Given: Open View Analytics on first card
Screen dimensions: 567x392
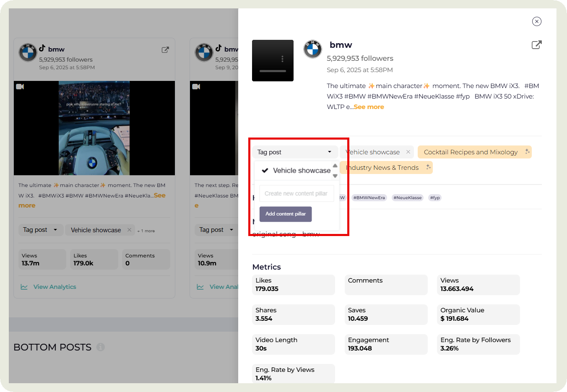Looking at the screenshot, I should pos(55,287).
